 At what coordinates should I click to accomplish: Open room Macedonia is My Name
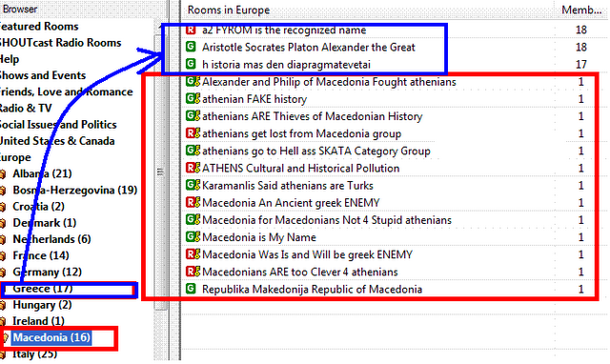259,237
